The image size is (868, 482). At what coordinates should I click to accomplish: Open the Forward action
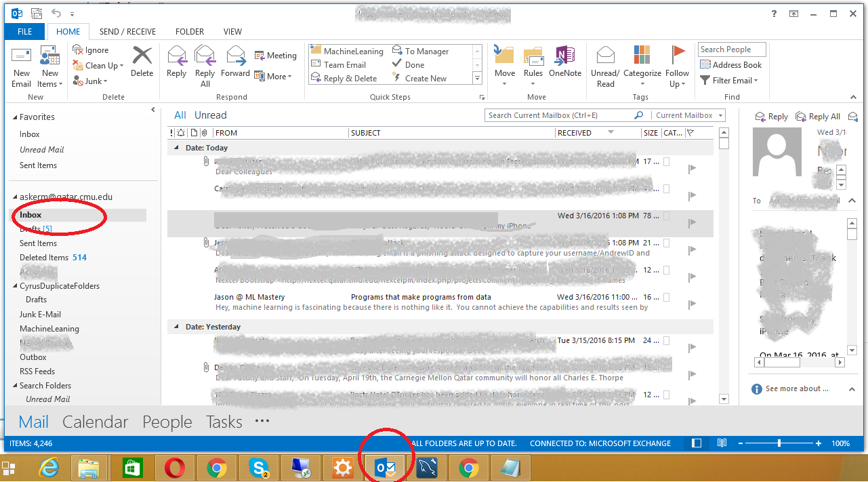pyautogui.click(x=235, y=66)
